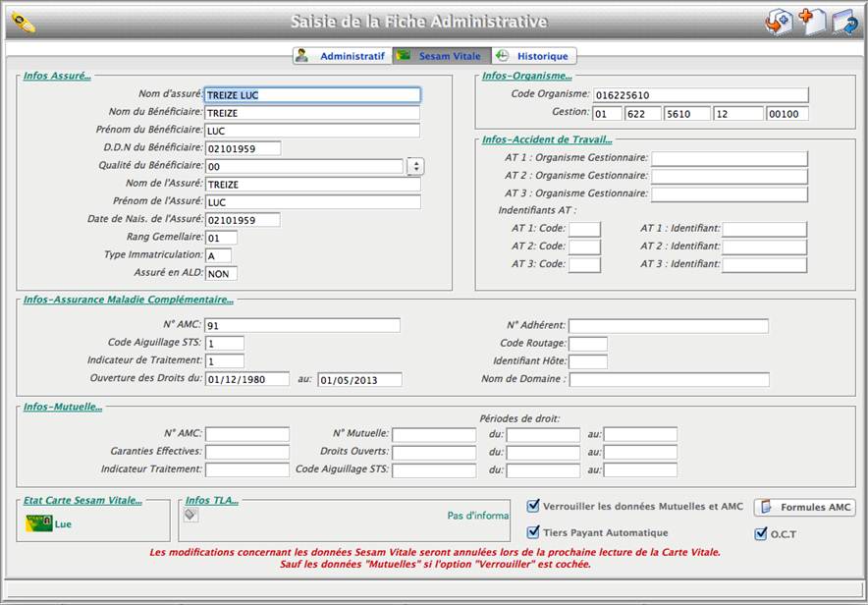Click the Formules AMC button
The height and width of the screenshot is (605, 868).
[805, 507]
